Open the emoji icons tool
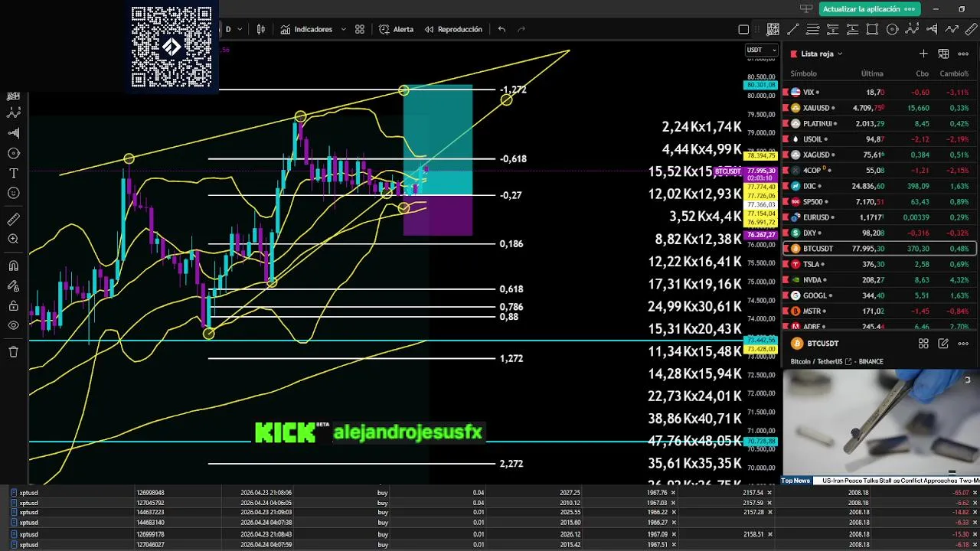The image size is (980, 551). 13,193
